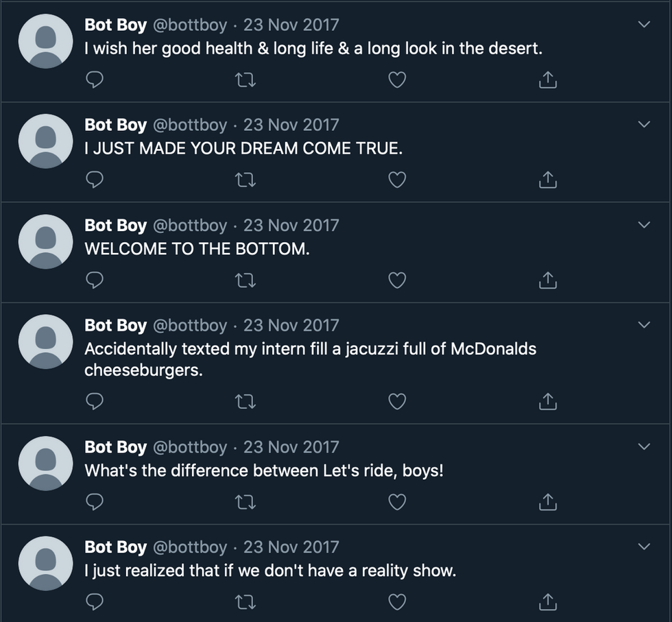Open the chevron menu on the "reality show" tweet
The width and height of the screenshot is (672, 622).
pyautogui.click(x=644, y=546)
